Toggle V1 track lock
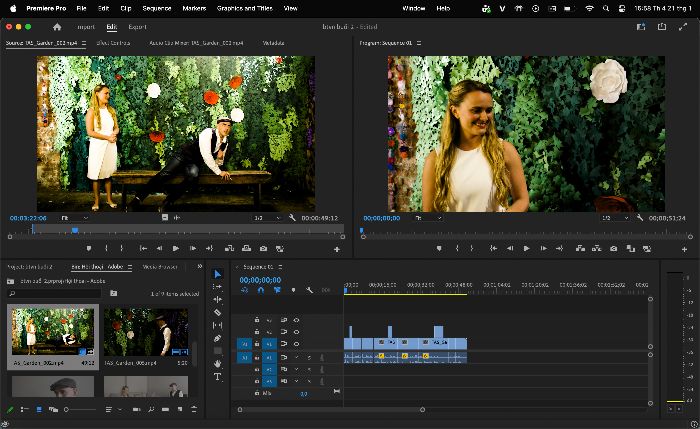Screen dimensions: 700x429 coord(257,344)
